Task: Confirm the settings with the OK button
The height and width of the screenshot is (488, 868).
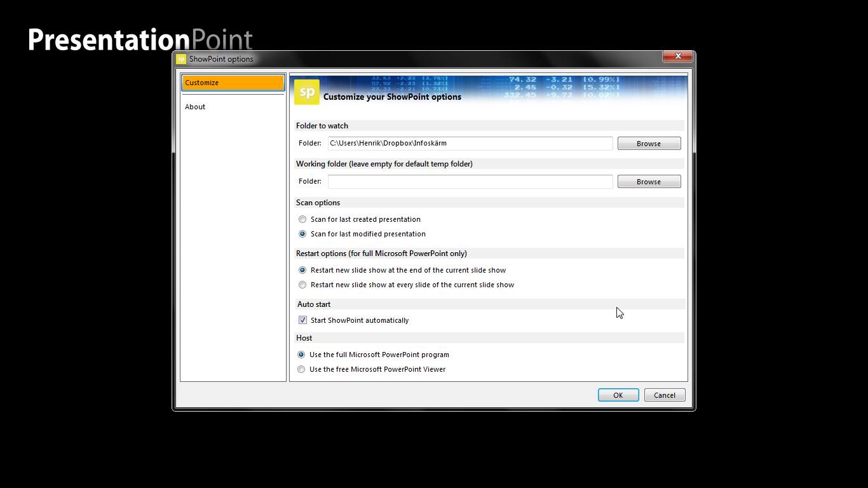Action: coord(618,395)
